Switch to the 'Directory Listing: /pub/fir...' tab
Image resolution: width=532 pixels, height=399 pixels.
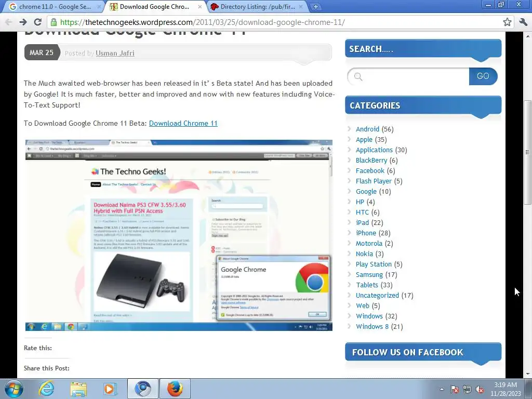(x=256, y=7)
